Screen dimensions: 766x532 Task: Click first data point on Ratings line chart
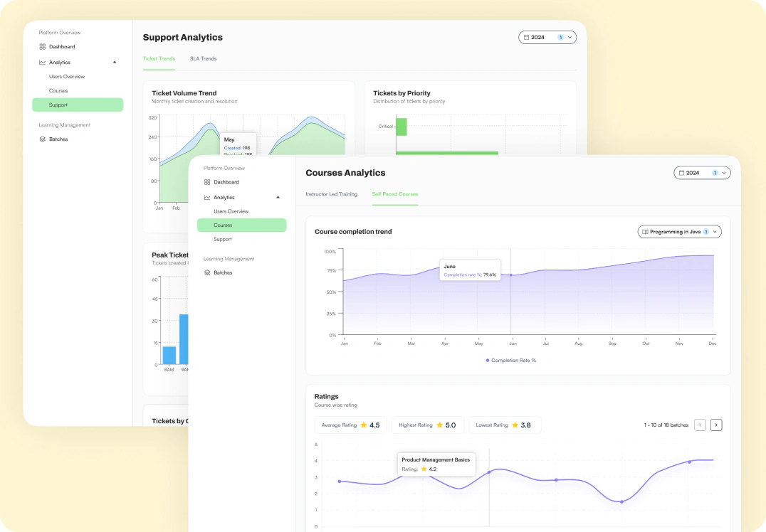(x=340, y=482)
